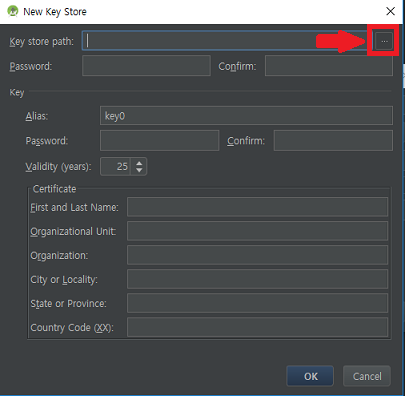Click the key store Password field
The height and width of the screenshot is (396, 405).
146,66
